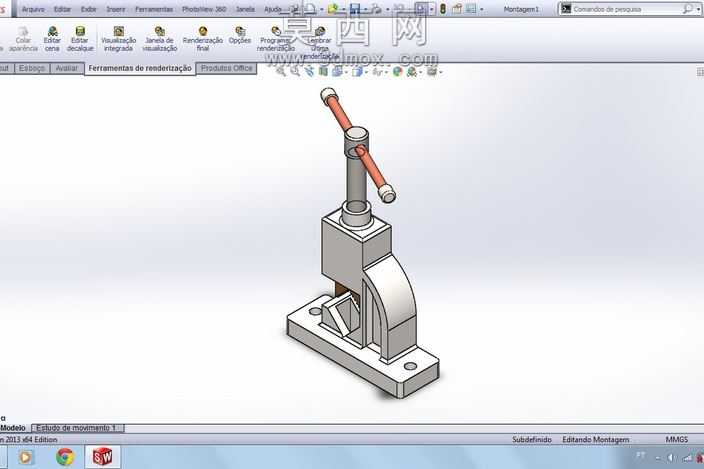This screenshot has height=469, width=704.
Task: Click Edit appearance color sphere icon
Action: 397,71
